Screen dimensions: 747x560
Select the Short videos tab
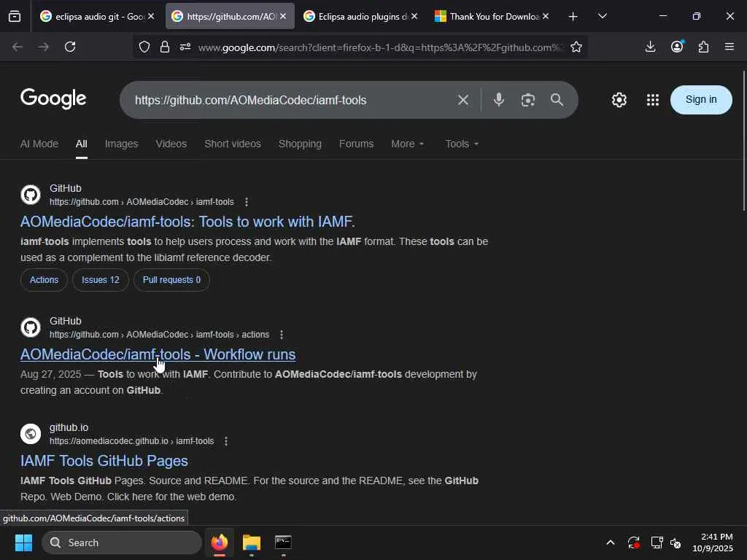[x=233, y=144]
